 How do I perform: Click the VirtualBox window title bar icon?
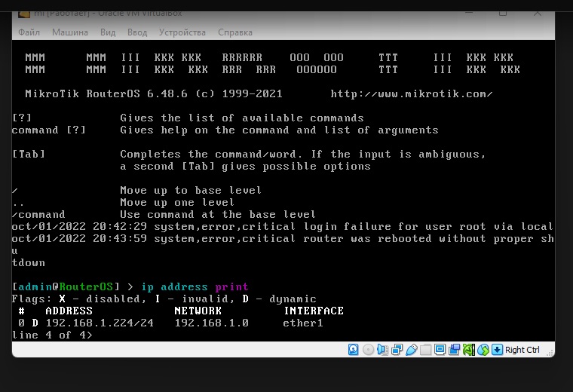click(24, 14)
